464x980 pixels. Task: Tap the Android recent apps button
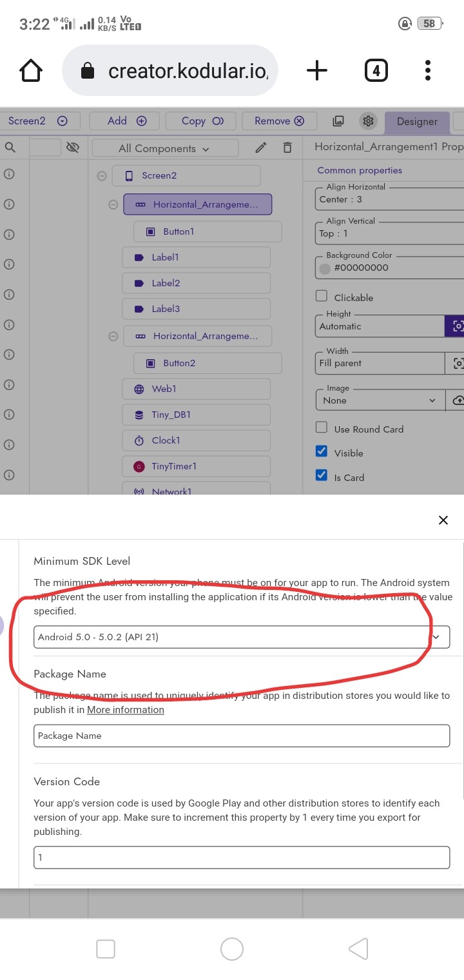coord(106,949)
